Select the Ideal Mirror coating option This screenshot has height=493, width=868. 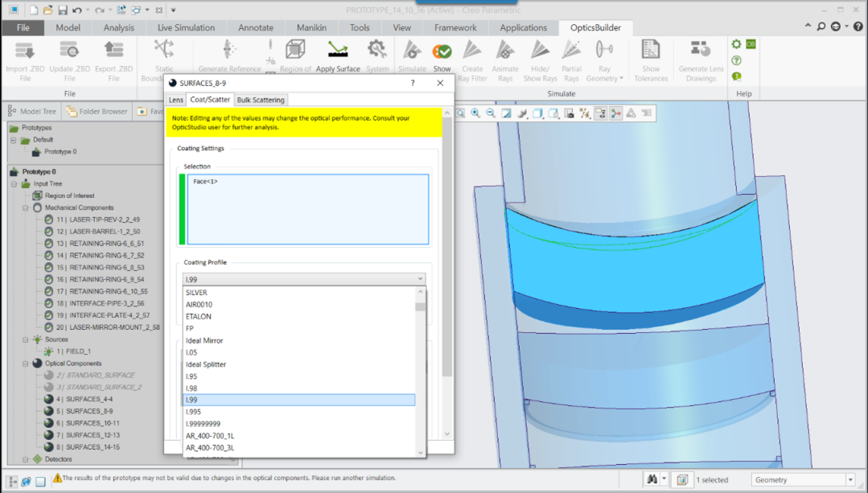point(204,340)
